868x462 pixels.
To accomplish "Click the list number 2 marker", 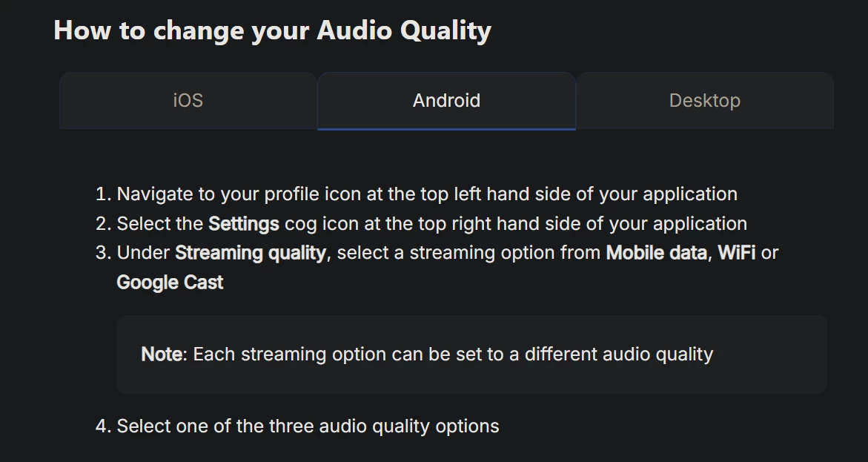I will pos(102,223).
